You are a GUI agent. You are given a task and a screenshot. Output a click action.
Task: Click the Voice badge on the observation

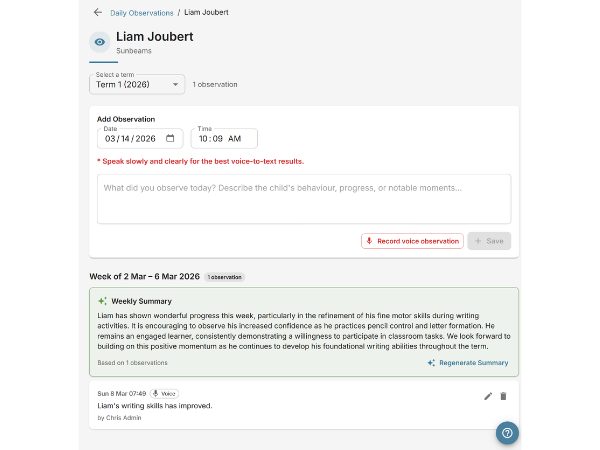(164, 394)
